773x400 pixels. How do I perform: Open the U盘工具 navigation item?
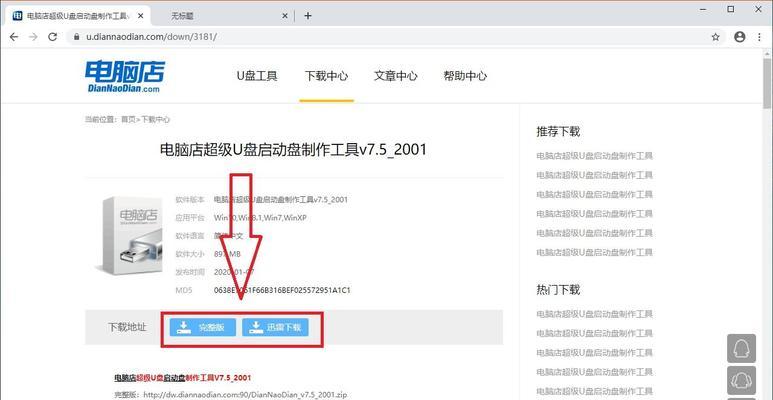pos(257,76)
